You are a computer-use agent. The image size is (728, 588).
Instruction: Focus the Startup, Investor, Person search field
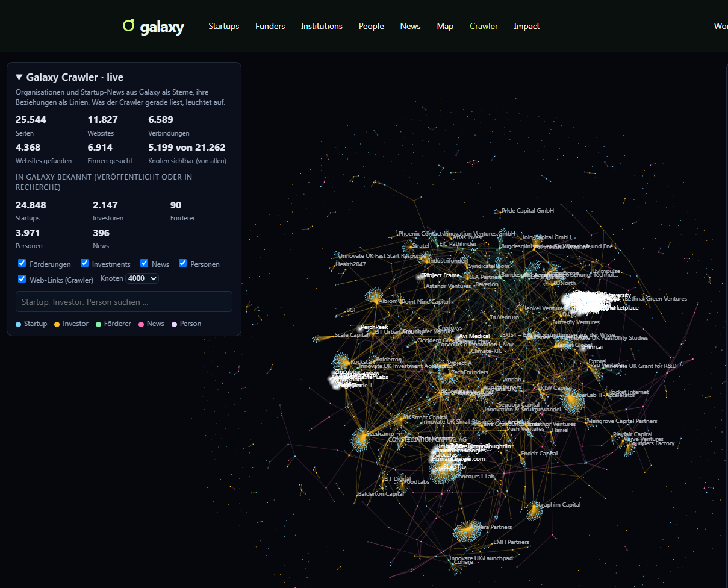tap(124, 302)
